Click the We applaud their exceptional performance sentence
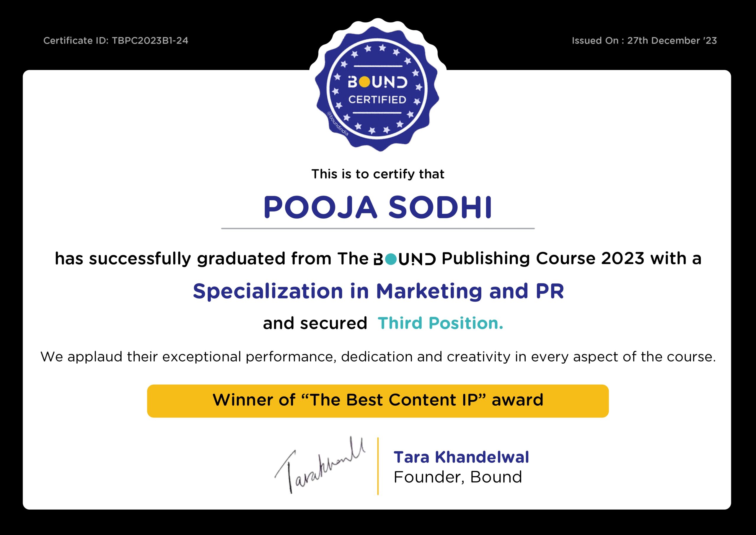 (378, 357)
